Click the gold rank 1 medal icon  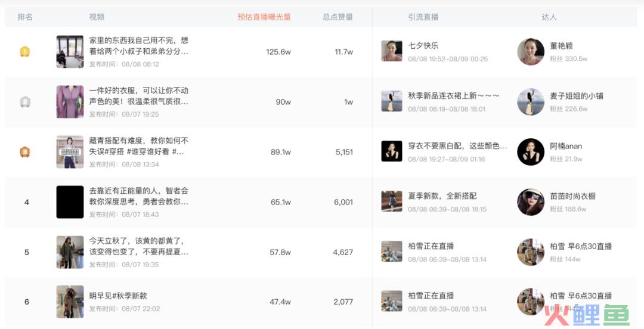(x=25, y=52)
